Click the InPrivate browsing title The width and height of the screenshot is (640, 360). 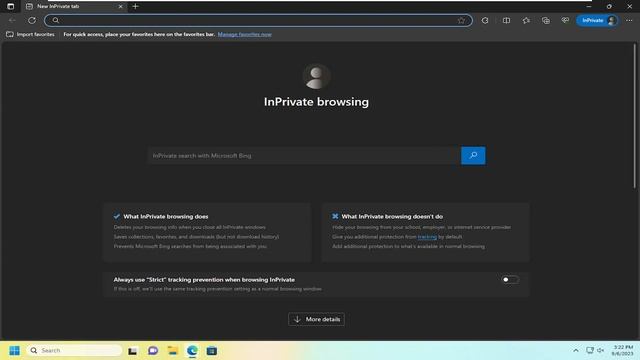click(316, 102)
